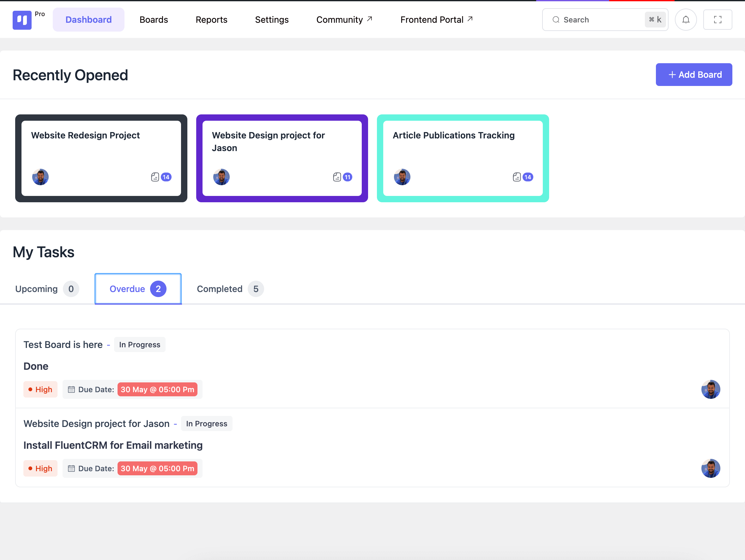Click the notification bell icon
This screenshot has height=560, width=745.
[686, 20]
